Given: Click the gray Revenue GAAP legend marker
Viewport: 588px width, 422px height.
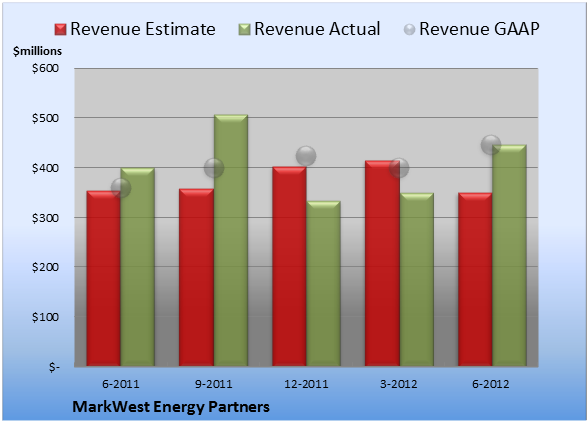Looking at the screenshot, I should 410,29.
